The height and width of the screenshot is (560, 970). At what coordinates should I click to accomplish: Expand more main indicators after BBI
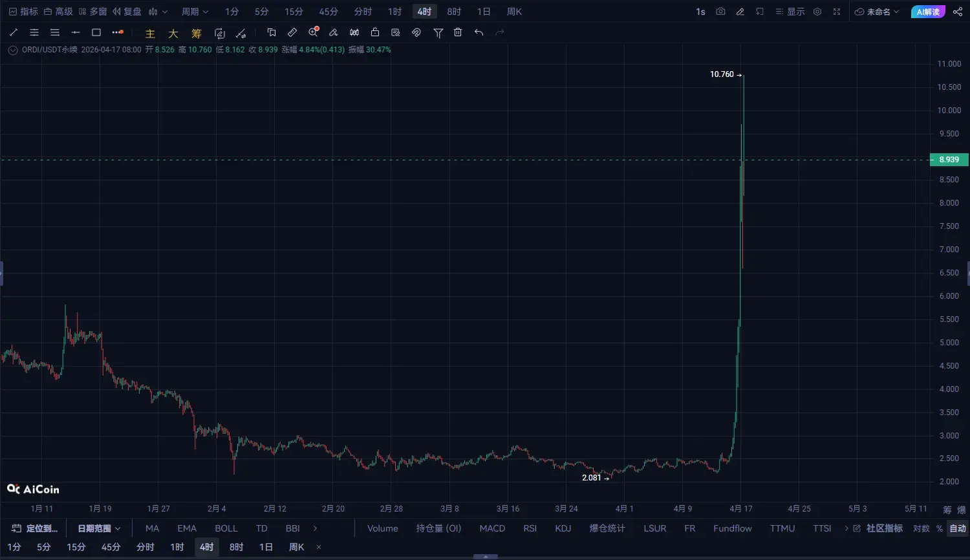pyautogui.click(x=315, y=528)
